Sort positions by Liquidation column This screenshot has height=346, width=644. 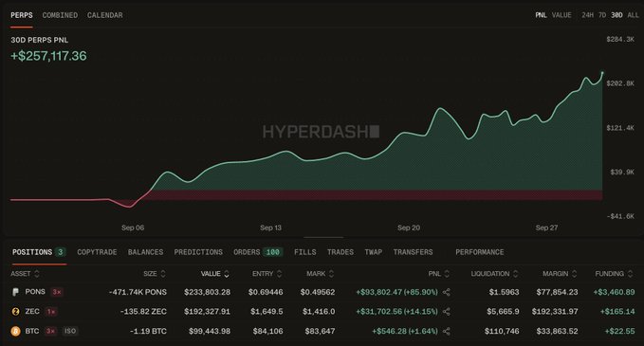pyautogui.click(x=494, y=273)
